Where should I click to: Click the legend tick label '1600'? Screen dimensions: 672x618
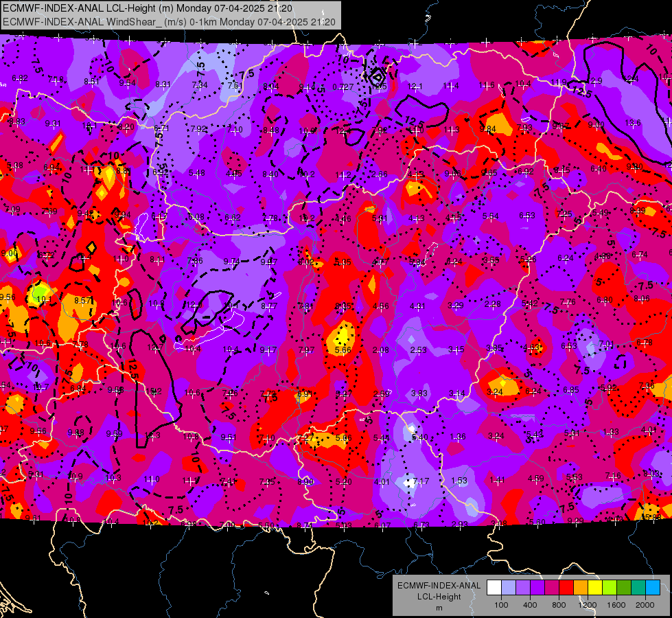tap(616, 605)
